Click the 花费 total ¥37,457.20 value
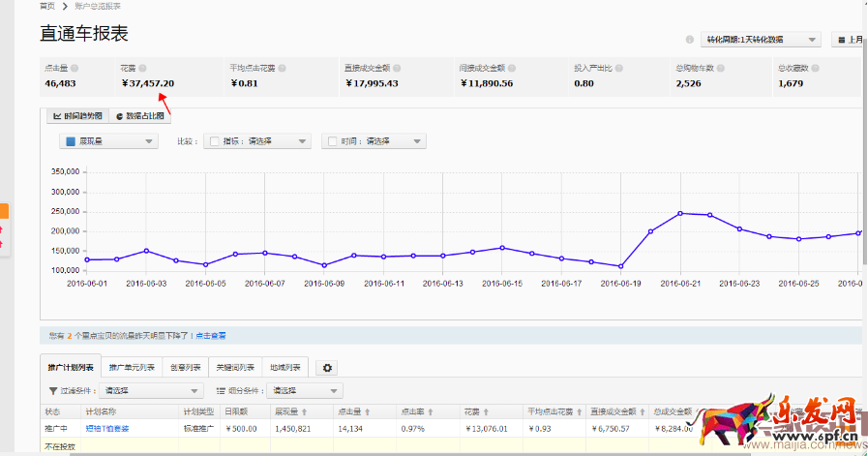This screenshot has width=868, height=456. pos(148,83)
